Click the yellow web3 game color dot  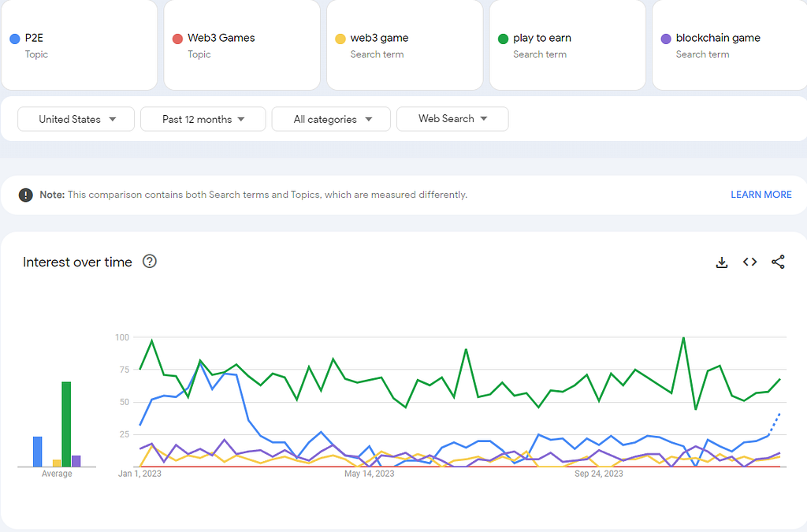pyautogui.click(x=340, y=39)
